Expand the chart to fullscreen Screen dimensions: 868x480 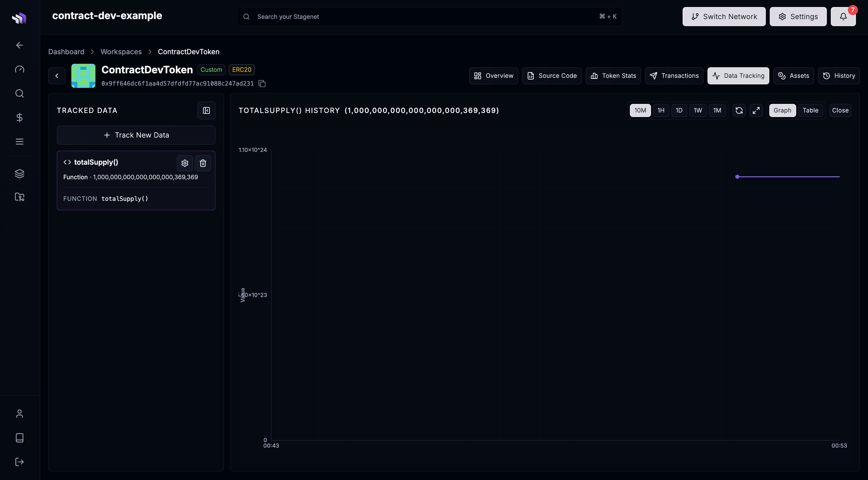(756, 110)
